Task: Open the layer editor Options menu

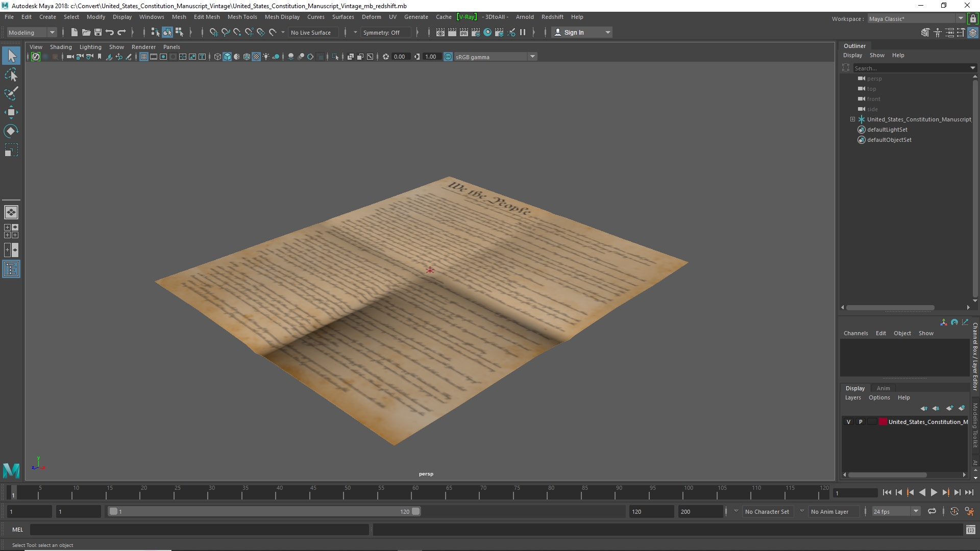Action: tap(879, 397)
